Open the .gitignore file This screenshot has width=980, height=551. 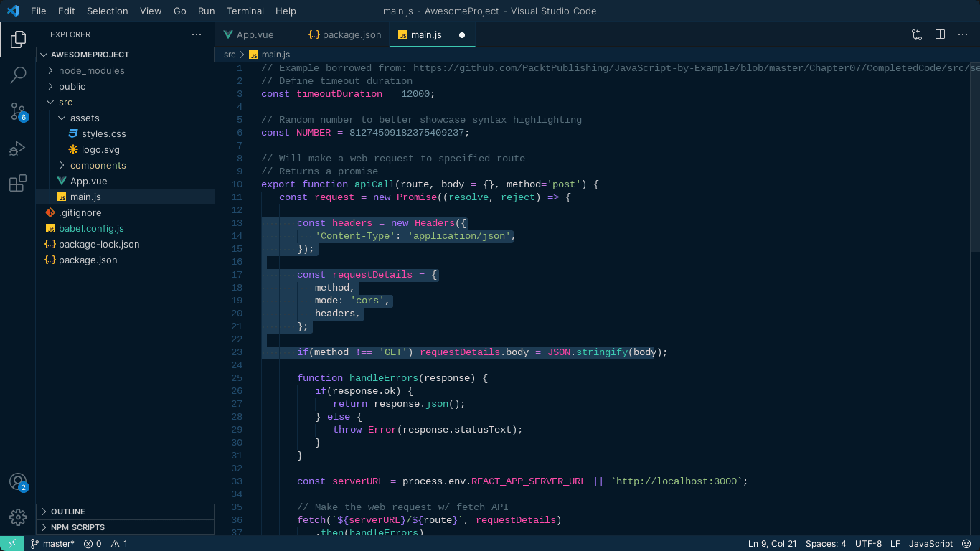[125, 212]
